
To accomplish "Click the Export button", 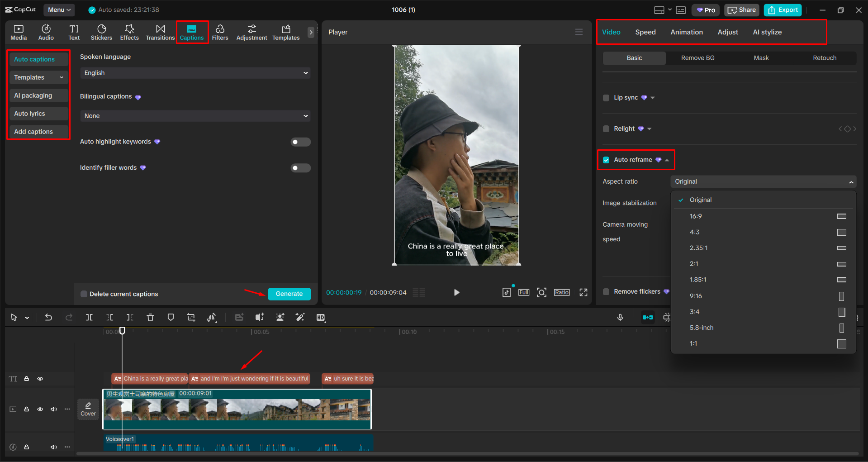I will (782, 10).
